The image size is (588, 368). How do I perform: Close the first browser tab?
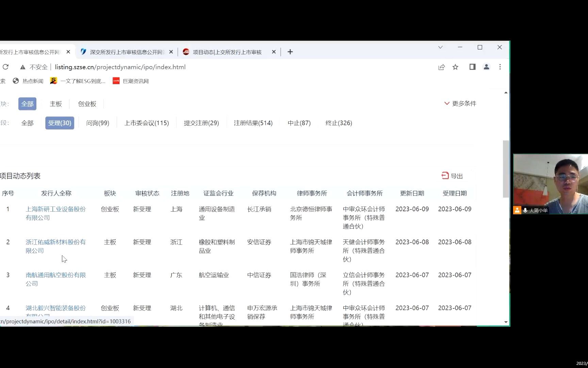click(x=68, y=52)
